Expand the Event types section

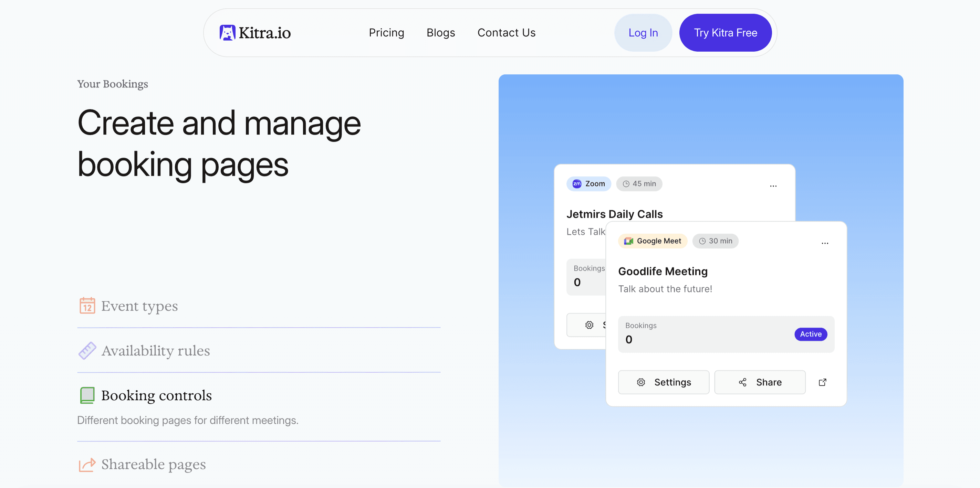pos(139,306)
